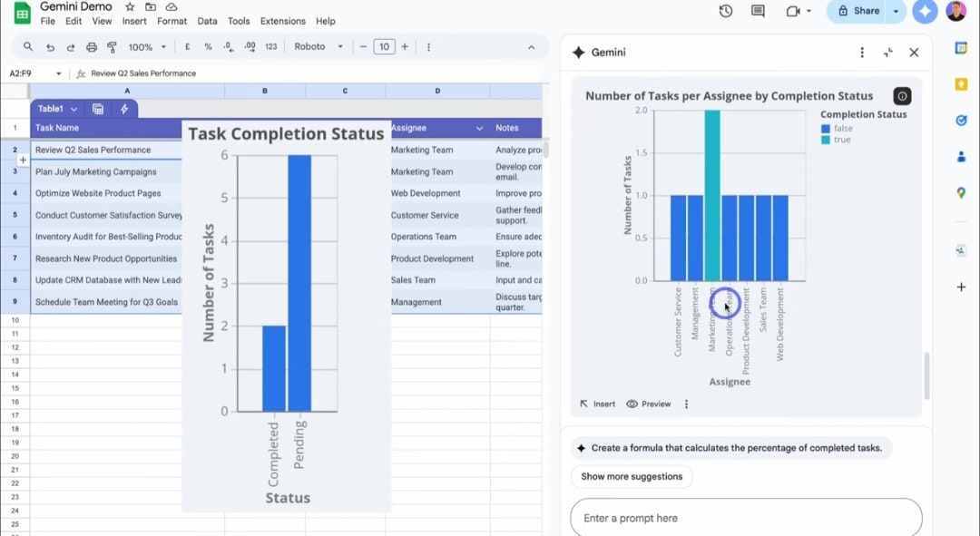Open the File menu
Viewport: 980px width, 536px height.
pos(47,21)
